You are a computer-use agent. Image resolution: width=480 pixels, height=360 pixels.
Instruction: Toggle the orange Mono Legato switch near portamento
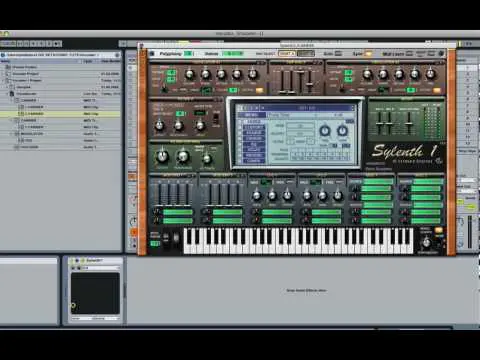(439, 230)
